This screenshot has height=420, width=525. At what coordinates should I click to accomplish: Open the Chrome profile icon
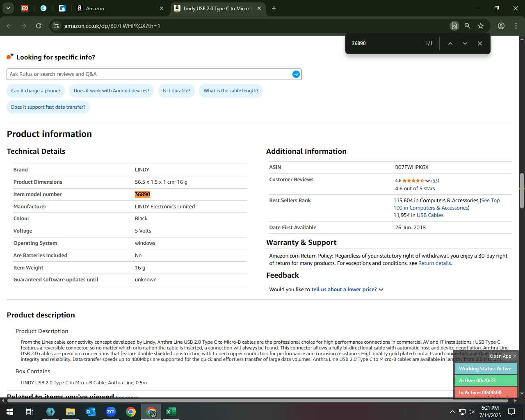501,26
